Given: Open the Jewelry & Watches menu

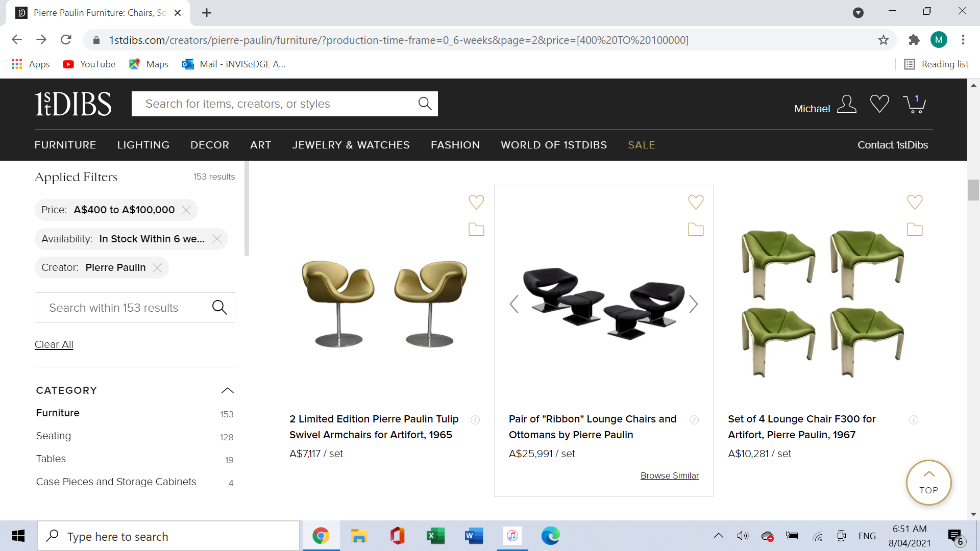Looking at the screenshot, I should 351,145.
